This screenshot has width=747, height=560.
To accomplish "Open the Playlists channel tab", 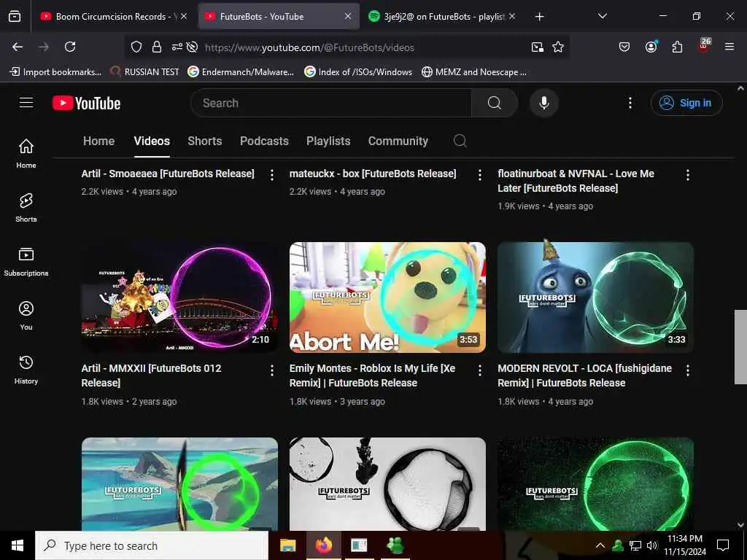I will pos(328,141).
